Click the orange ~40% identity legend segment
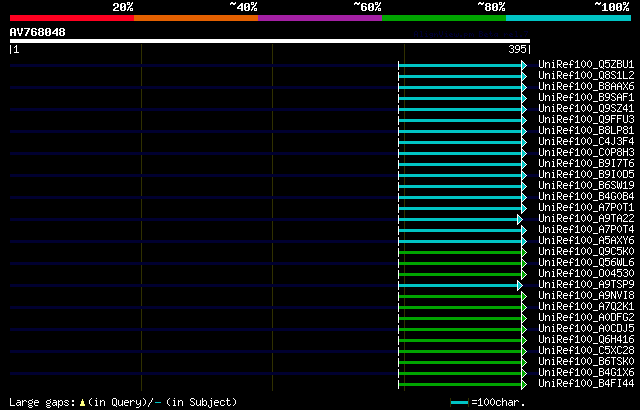 pos(196,18)
